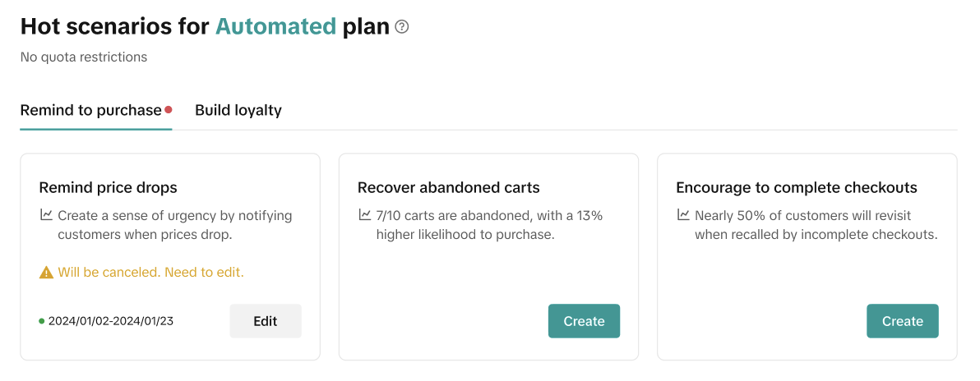
Task: Click the chart icon in Remind price drops
Action: pyautogui.click(x=46, y=215)
